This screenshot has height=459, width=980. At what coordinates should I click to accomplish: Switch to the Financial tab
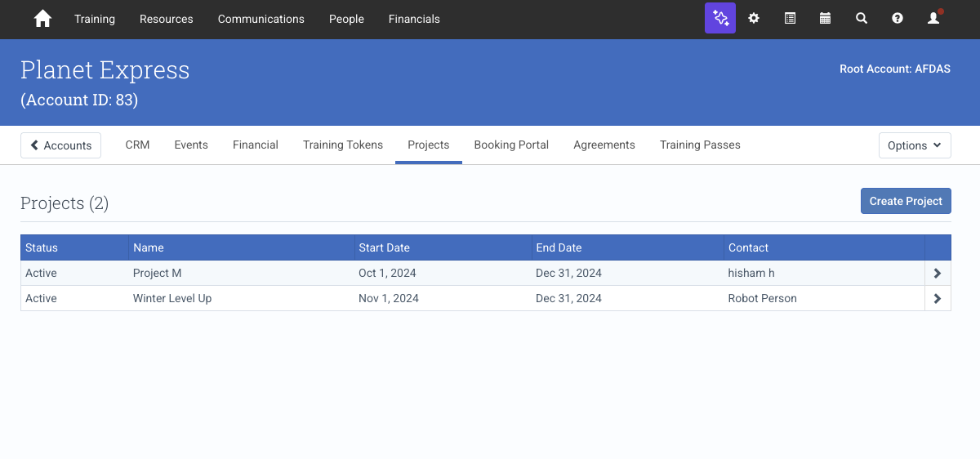point(256,145)
